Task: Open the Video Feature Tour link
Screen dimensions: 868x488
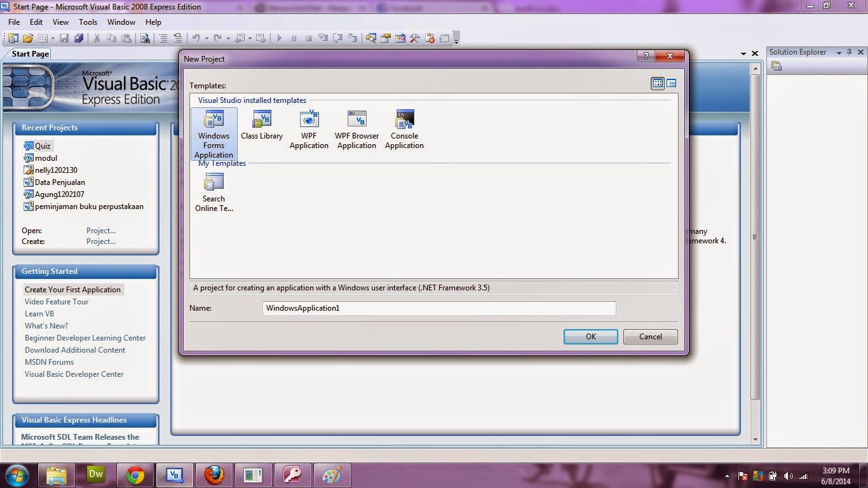Action: tap(57, 302)
